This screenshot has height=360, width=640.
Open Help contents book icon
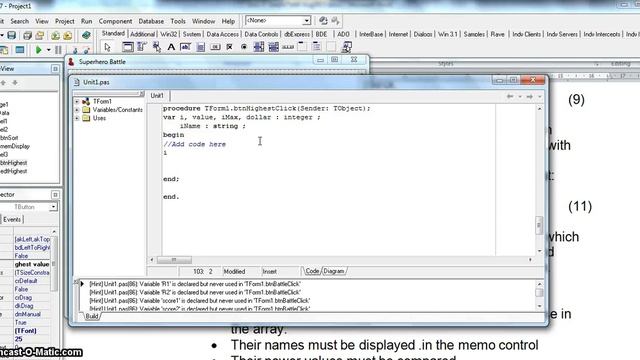click(x=86, y=36)
